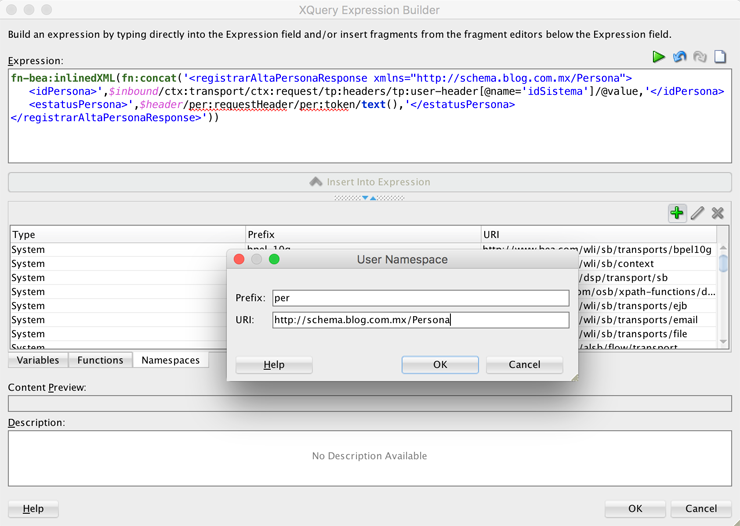Expand panel using divider up arrow

[x=373, y=198]
